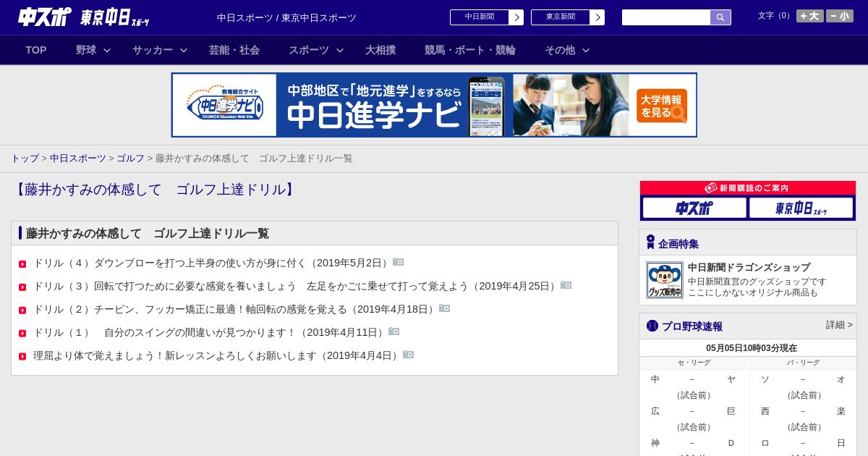Click 中日スポーツ / 東京中日スポーツ header text
This screenshot has width=868, height=456.
[286, 17]
